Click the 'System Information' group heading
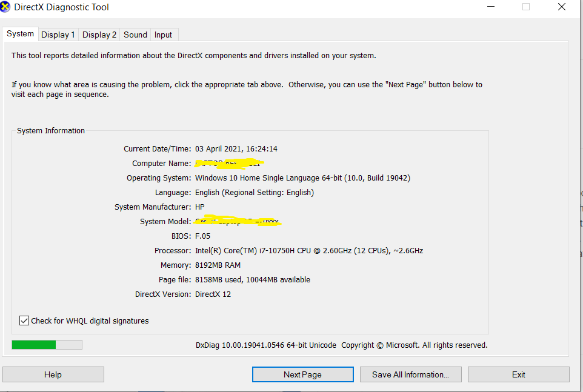This screenshot has width=583, height=392. pos(51,131)
